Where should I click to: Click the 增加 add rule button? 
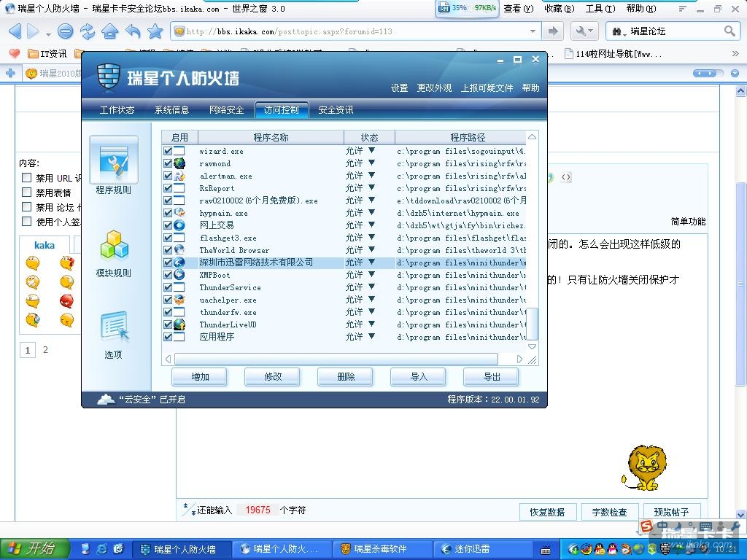(x=200, y=377)
